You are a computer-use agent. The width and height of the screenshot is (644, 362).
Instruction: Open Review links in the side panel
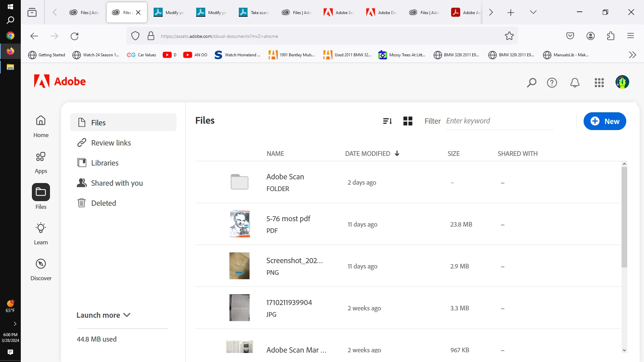(111, 143)
